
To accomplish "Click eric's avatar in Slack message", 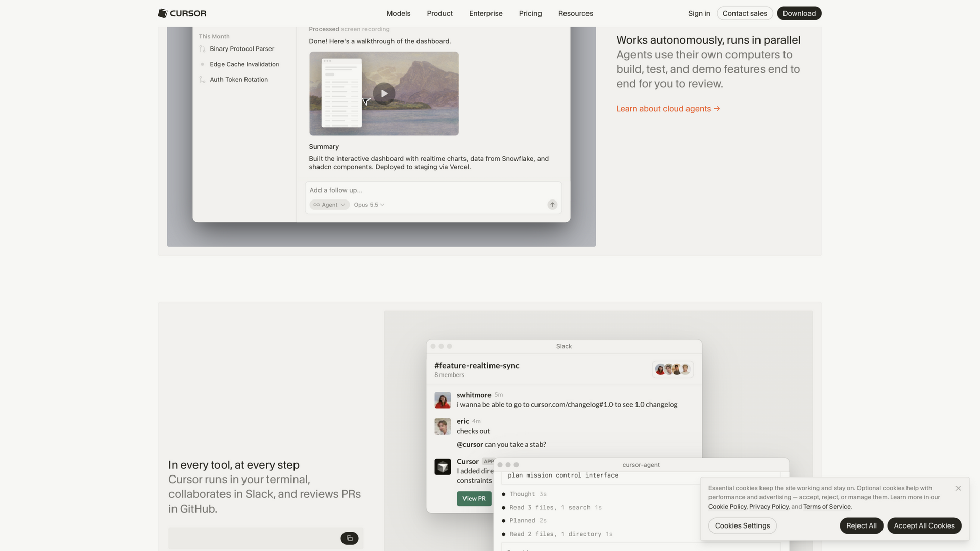I will click(443, 427).
